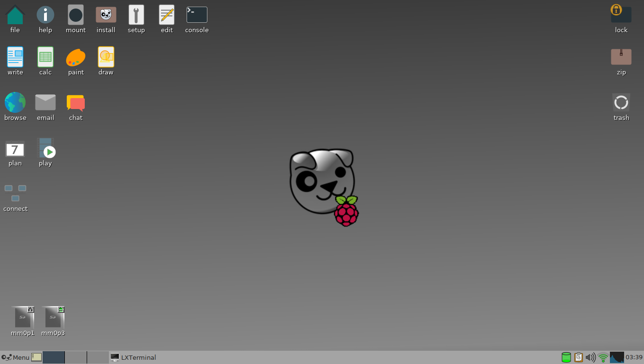Open the Puppy install icon
This screenshot has height=364, width=644.
[x=106, y=15]
